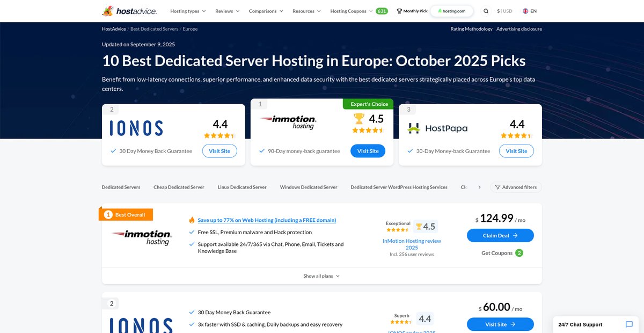Expand the Comparisons menu
The width and height of the screenshot is (644, 333).
pyautogui.click(x=266, y=11)
